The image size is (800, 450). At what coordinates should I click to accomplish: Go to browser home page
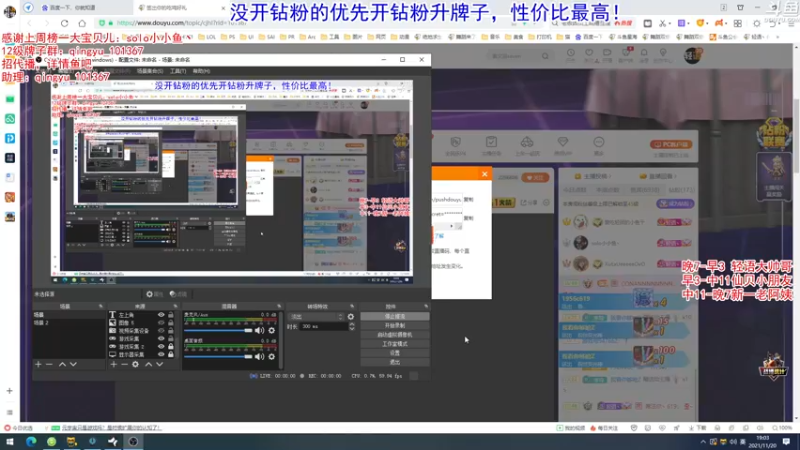[x=82, y=23]
